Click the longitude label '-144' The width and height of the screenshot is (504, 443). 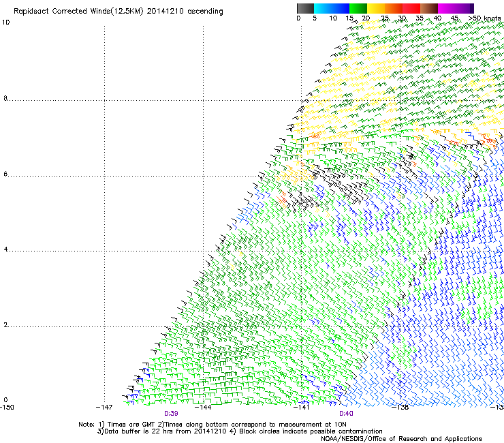[203, 408]
